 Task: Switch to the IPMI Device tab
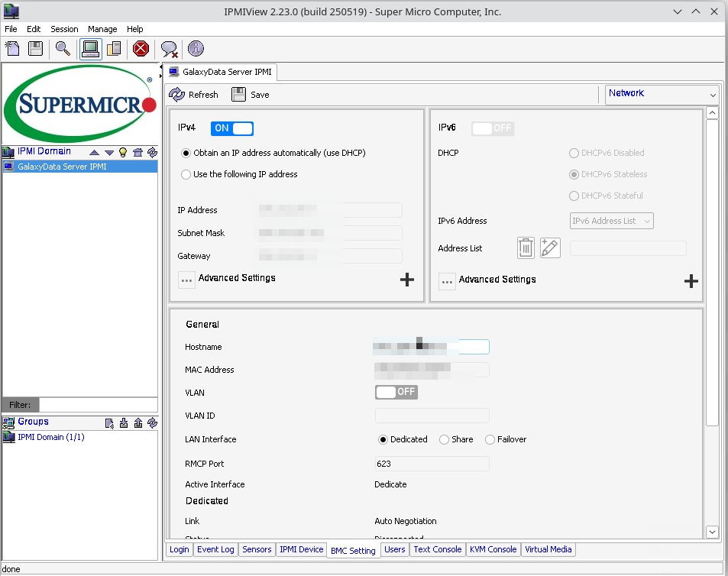[x=301, y=549]
